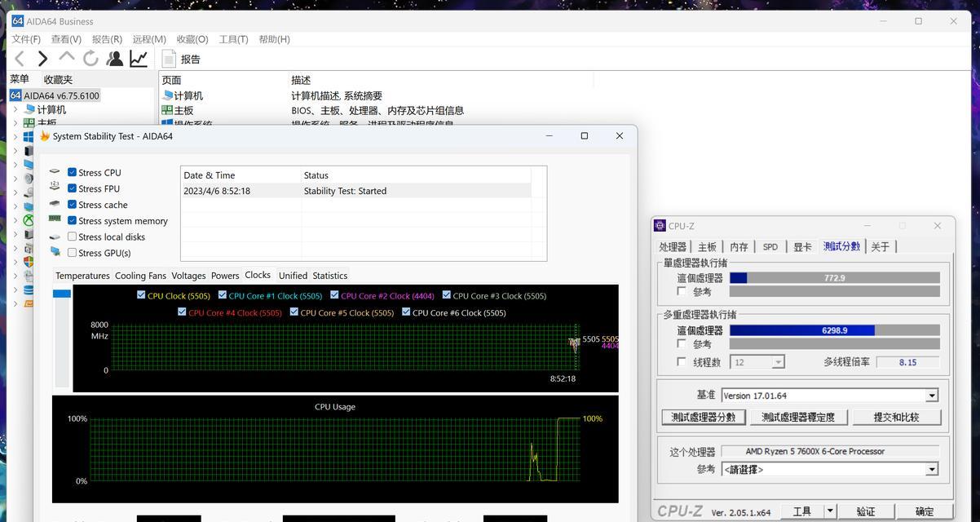
Task: Click the blue vertical slider beside clock graph
Action: click(x=62, y=294)
